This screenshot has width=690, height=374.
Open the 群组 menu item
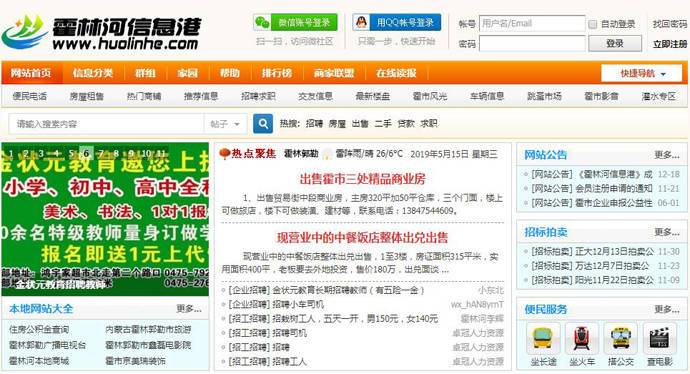[x=145, y=73]
